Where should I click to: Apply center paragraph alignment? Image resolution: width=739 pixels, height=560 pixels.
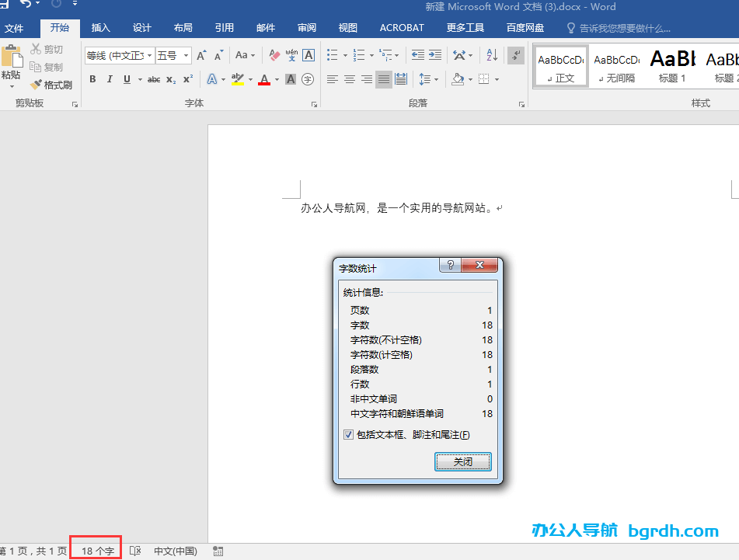pos(350,79)
